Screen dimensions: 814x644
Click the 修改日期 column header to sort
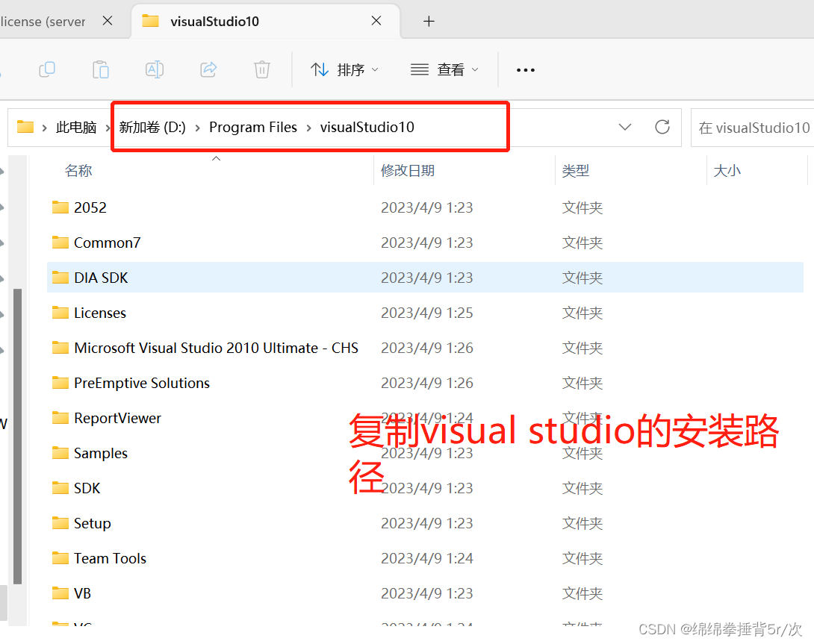[x=408, y=170]
